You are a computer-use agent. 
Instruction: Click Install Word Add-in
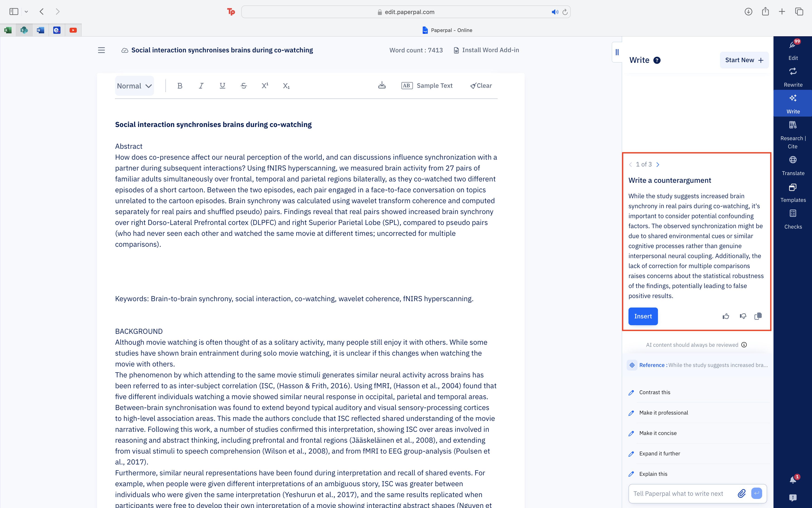(486, 50)
